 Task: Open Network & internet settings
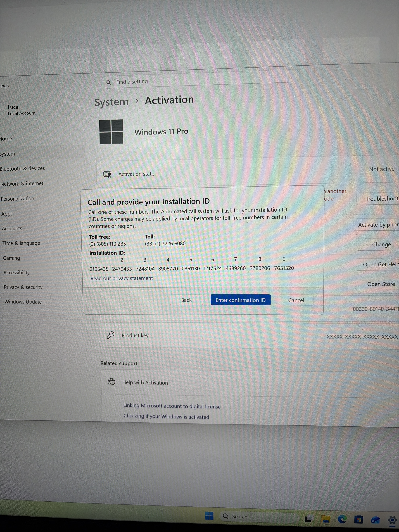pos(22,184)
